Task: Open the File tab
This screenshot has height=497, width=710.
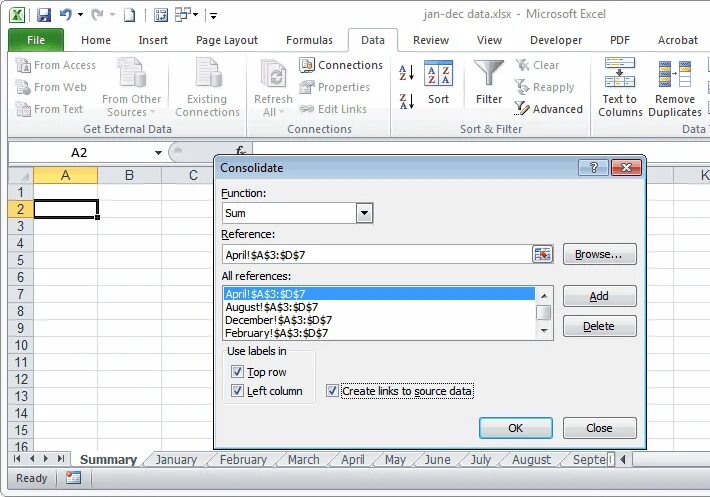Action: [36, 40]
